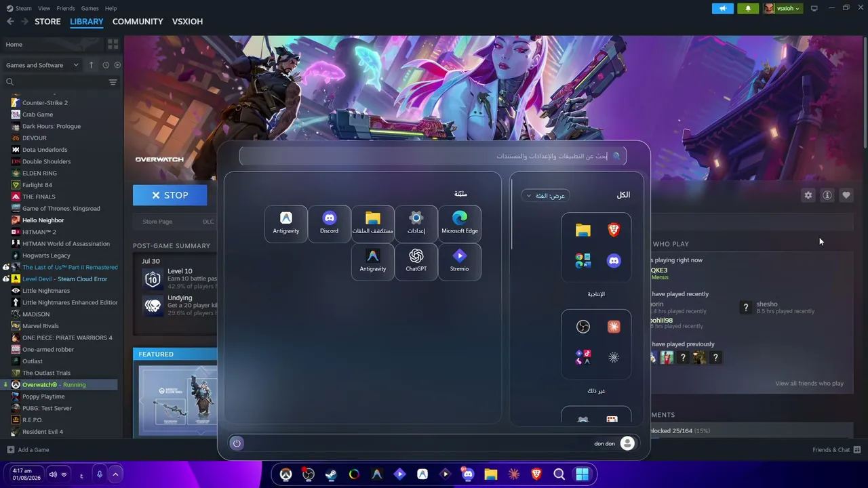Click Steam's forward navigation arrow
The height and width of the screenshot is (488, 868).
tap(24, 22)
